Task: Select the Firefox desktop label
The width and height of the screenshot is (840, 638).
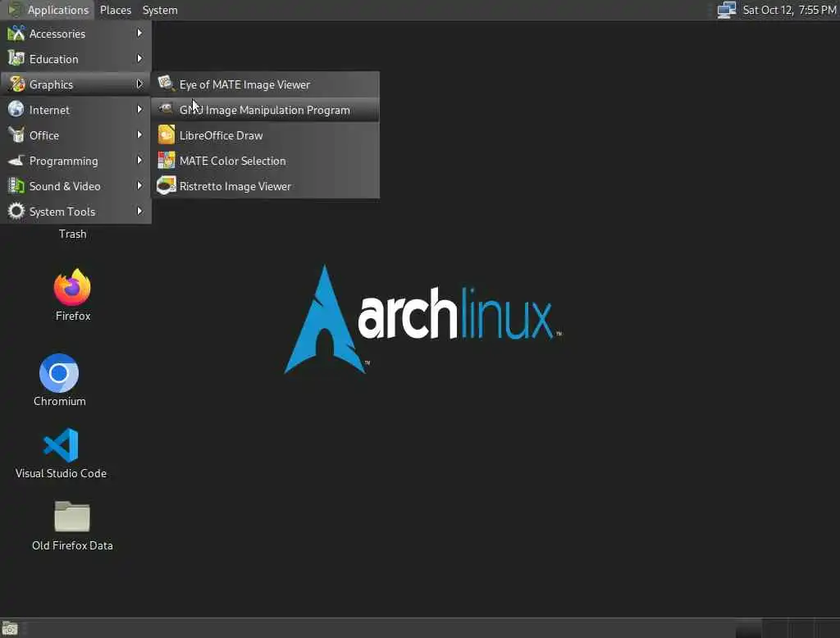Action: click(73, 316)
